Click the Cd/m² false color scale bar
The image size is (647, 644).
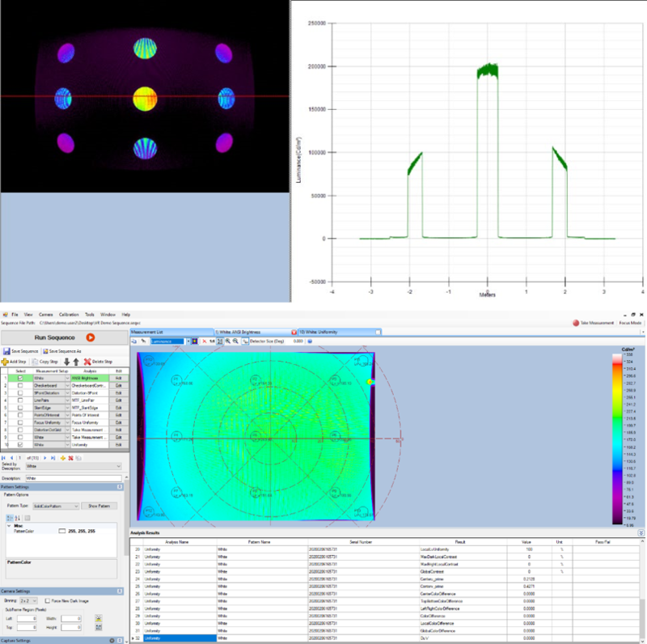617,439
